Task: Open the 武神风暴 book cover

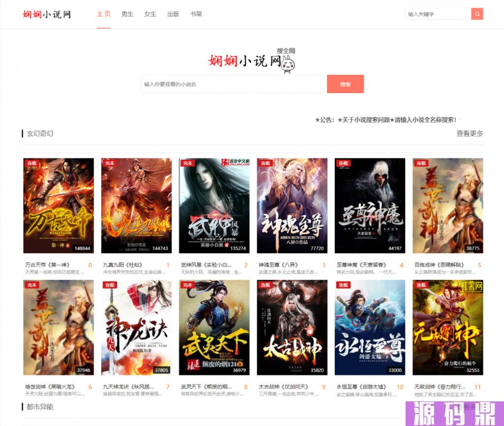Action: click(x=214, y=205)
